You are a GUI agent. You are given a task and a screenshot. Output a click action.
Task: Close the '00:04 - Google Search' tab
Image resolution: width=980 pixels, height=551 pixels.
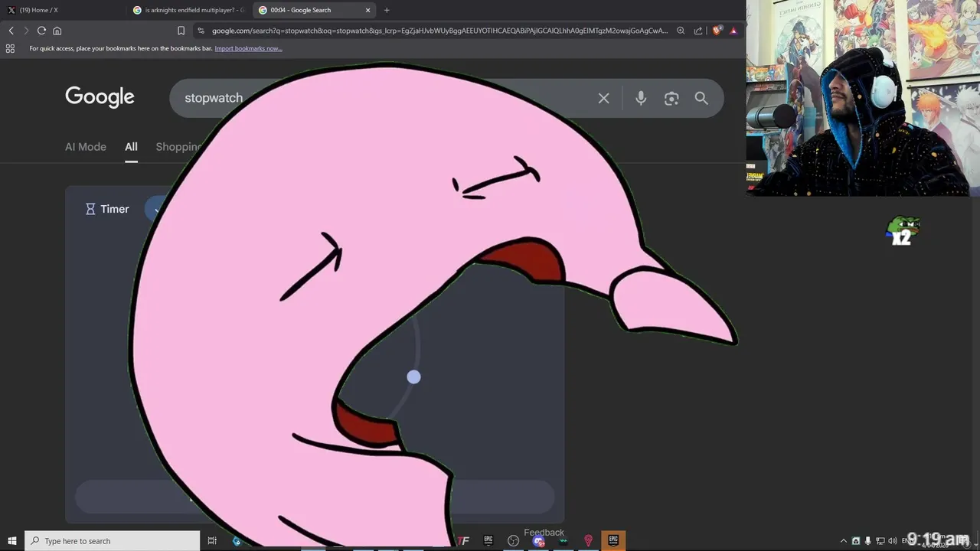[368, 10]
